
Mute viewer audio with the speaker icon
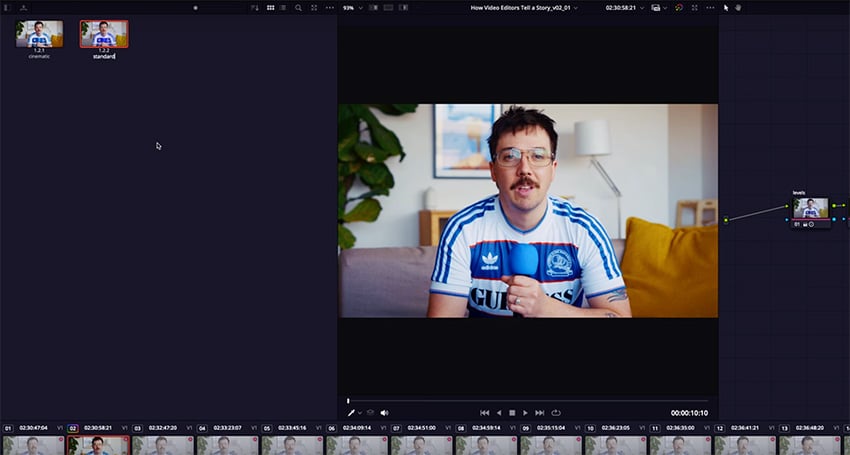[384, 413]
